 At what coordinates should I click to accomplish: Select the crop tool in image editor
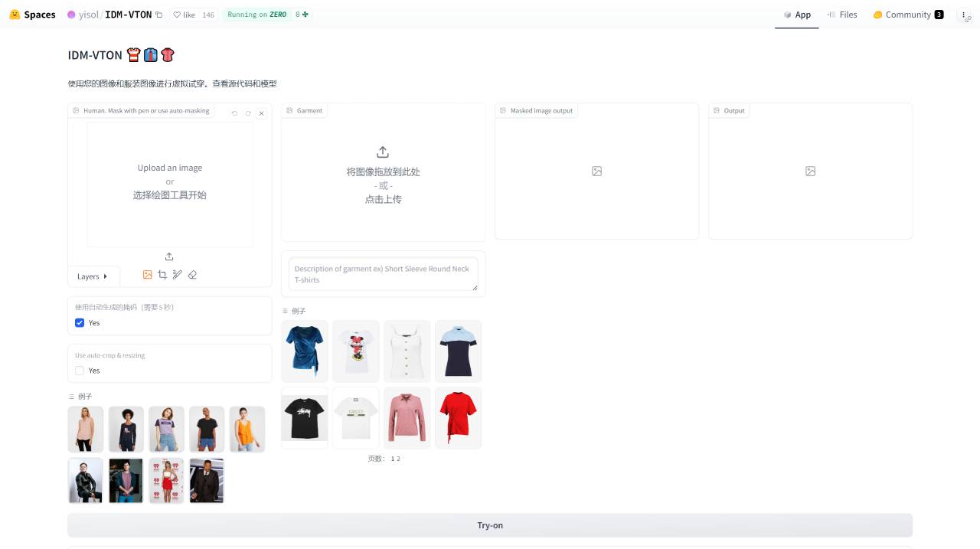coord(162,275)
